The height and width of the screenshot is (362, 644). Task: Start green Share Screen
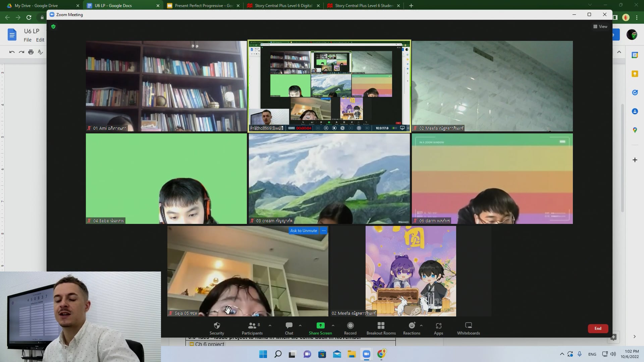coord(320,326)
